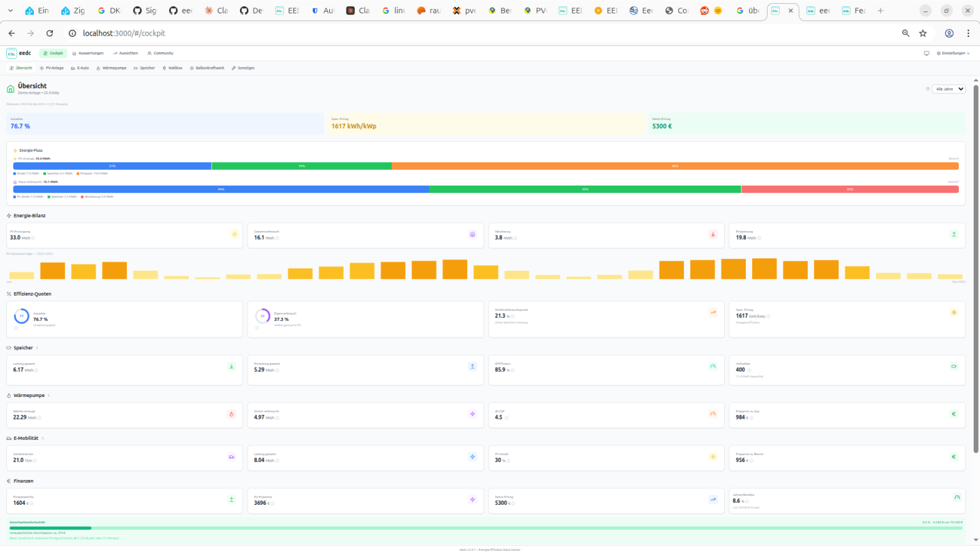This screenshot has height=554, width=980.
Task: Click the battery icon in Vollzyklen card
Action: point(954,366)
